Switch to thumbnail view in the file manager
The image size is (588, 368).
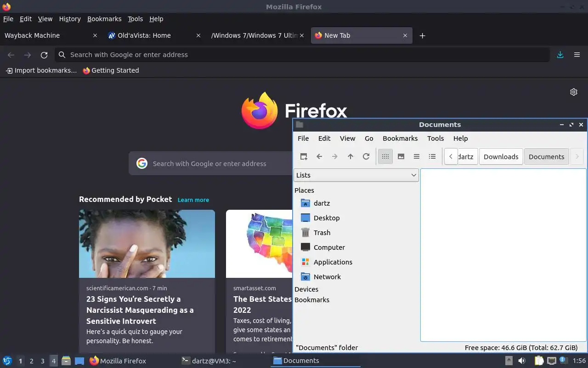tap(401, 156)
